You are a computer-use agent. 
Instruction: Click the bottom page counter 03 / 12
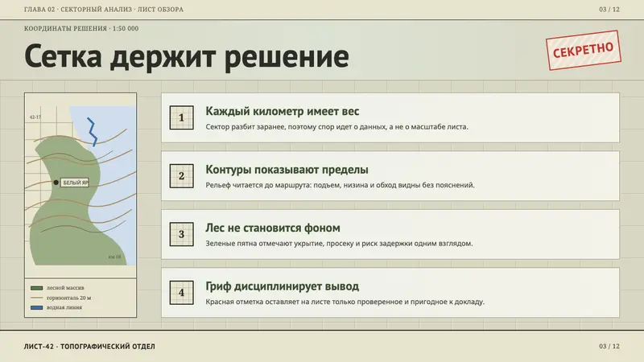(609, 347)
